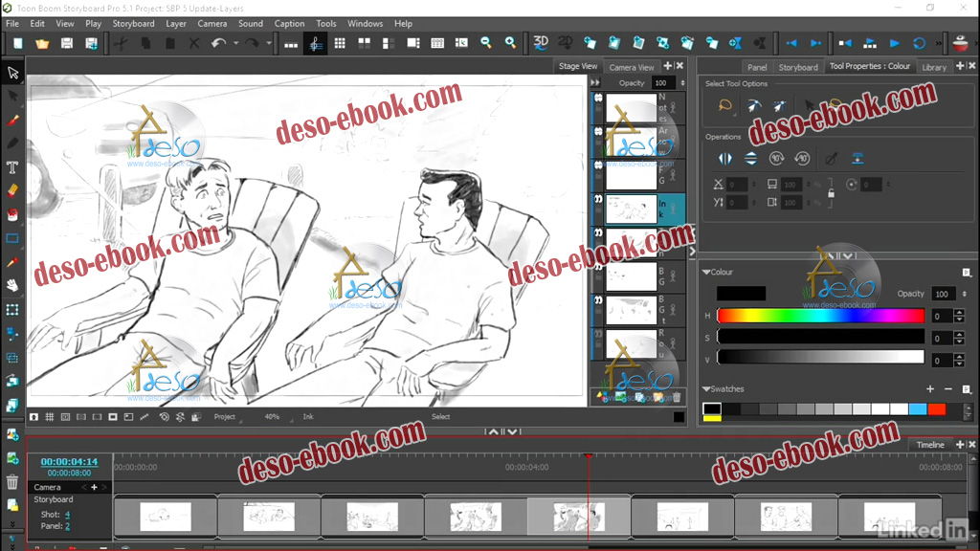
Task: Open the Library tab
Action: [x=934, y=67]
